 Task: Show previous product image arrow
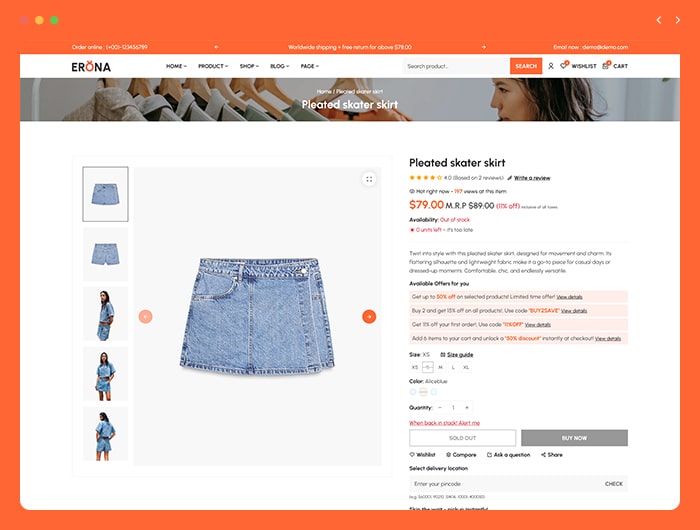click(146, 317)
